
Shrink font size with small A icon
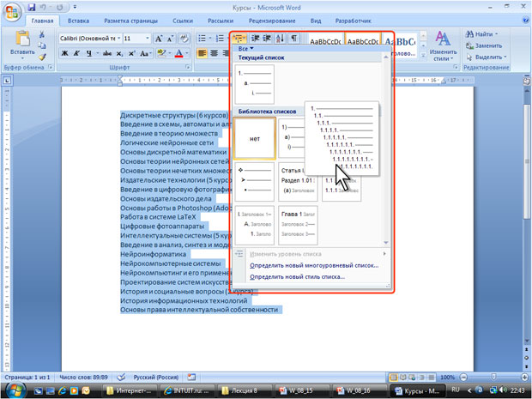pos(170,39)
